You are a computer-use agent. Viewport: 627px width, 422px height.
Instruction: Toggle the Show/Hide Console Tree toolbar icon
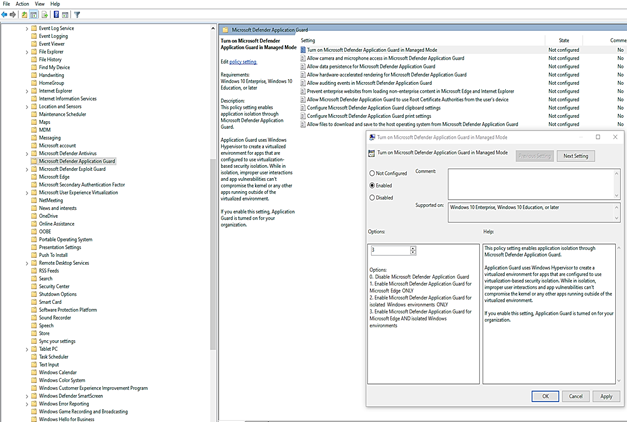pos(34,15)
